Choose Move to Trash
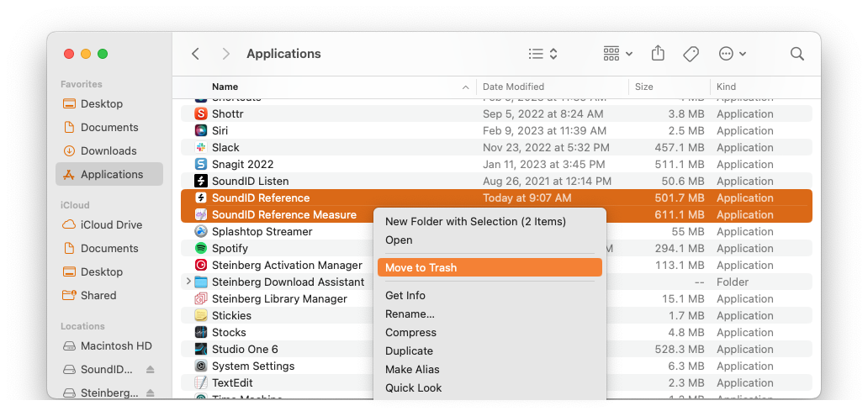 [490, 268]
